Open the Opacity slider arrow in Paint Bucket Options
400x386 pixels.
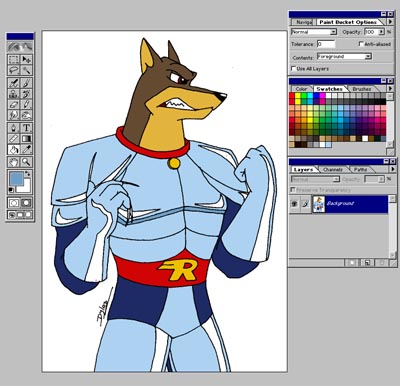tap(381, 32)
